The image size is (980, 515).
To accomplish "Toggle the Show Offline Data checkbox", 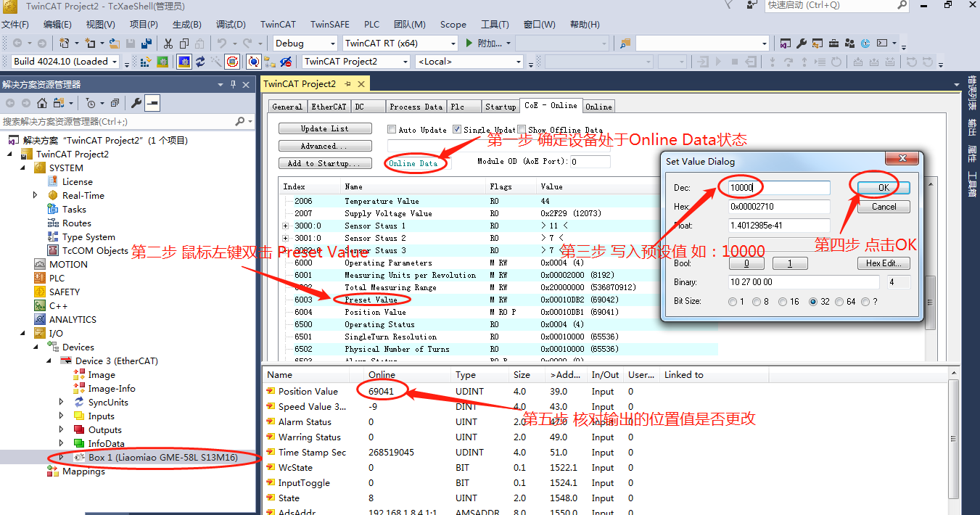I will pyautogui.click(x=522, y=130).
